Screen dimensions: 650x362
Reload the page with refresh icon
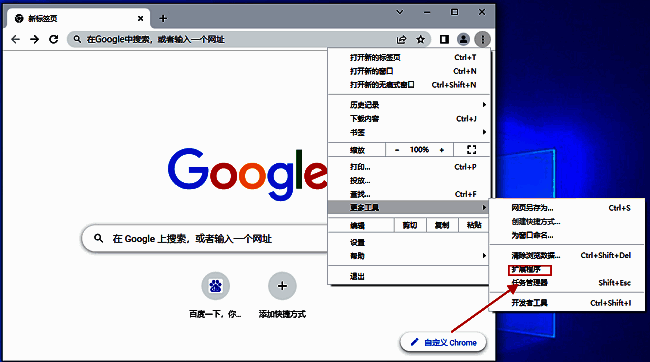pyautogui.click(x=53, y=39)
